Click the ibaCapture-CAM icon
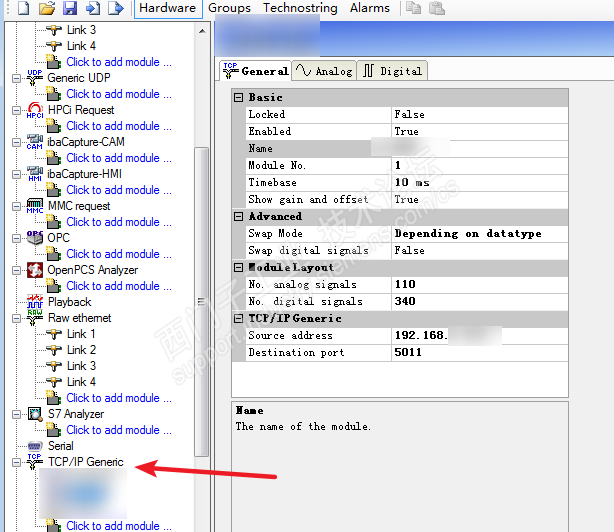Viewport: 614px width, 532px height. tap(35, 142)
